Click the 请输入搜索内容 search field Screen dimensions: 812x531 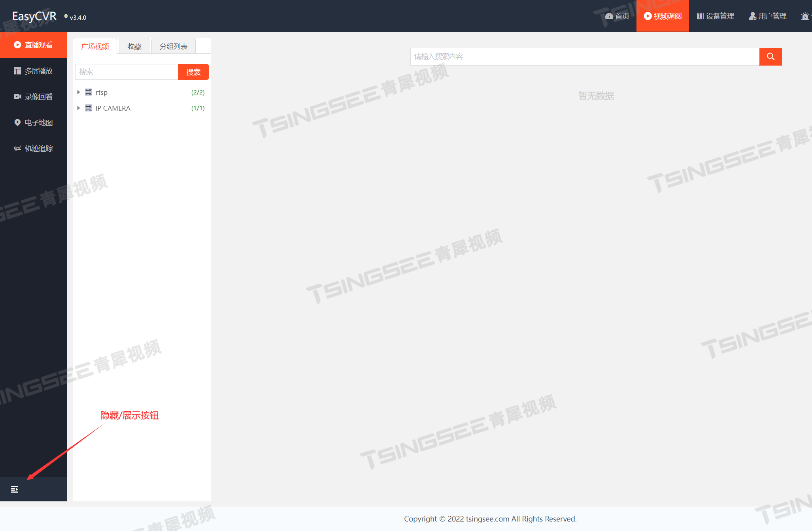pyautogui.click(x=584, y=56)
